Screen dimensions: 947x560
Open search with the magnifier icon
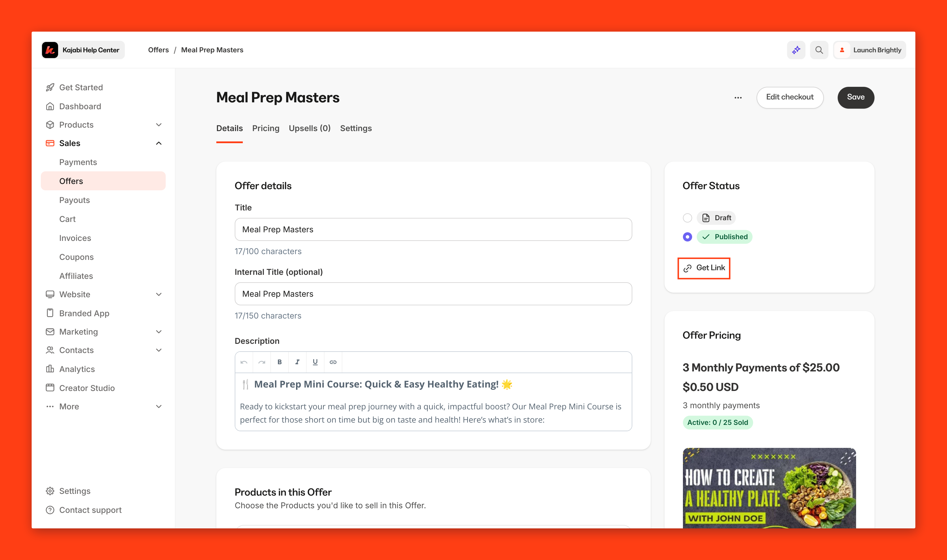[819, 50]
